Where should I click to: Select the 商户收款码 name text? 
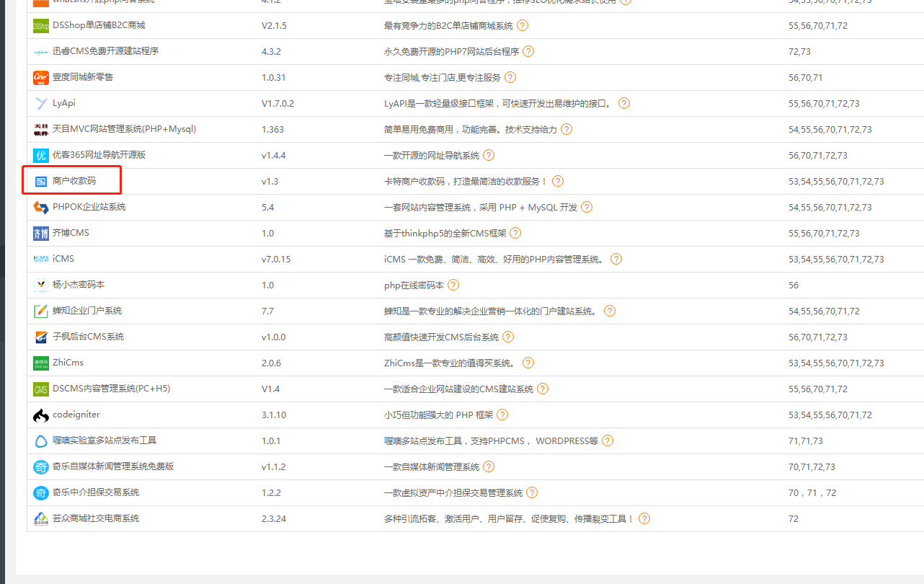74,181
